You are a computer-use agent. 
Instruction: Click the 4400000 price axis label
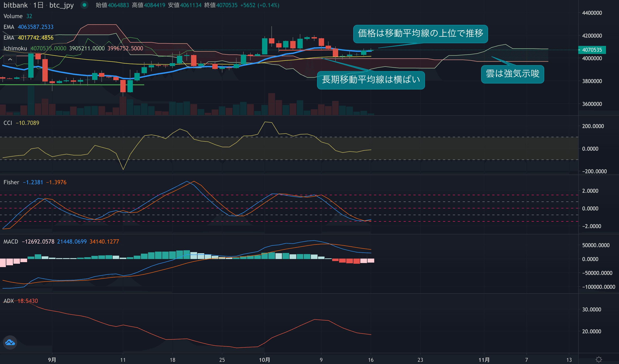pos(592,13)
